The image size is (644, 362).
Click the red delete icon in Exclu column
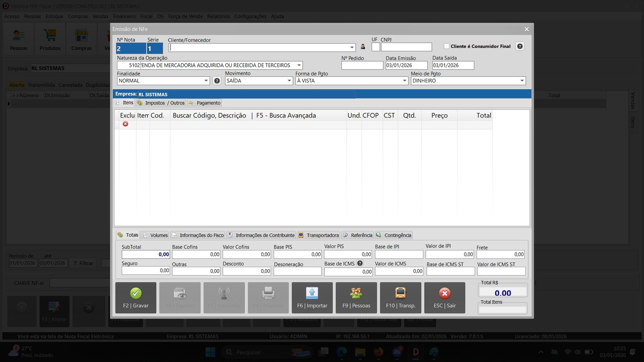point(126,124)
